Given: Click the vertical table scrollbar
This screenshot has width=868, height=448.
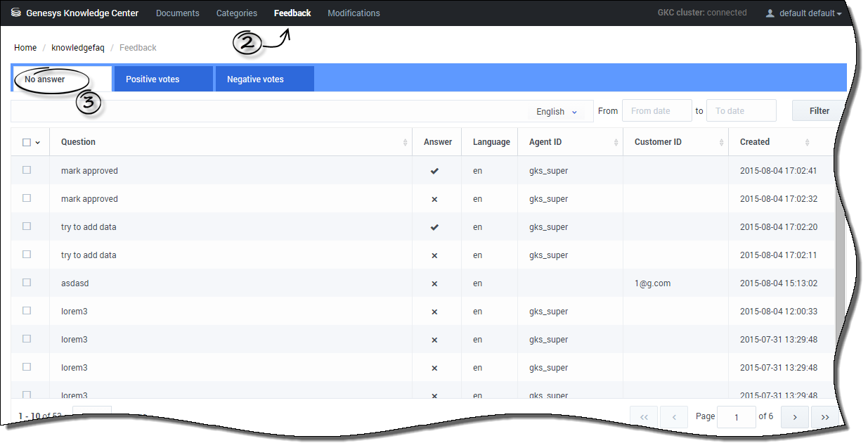Looking at the screenshot, I should tap(840, 281).
